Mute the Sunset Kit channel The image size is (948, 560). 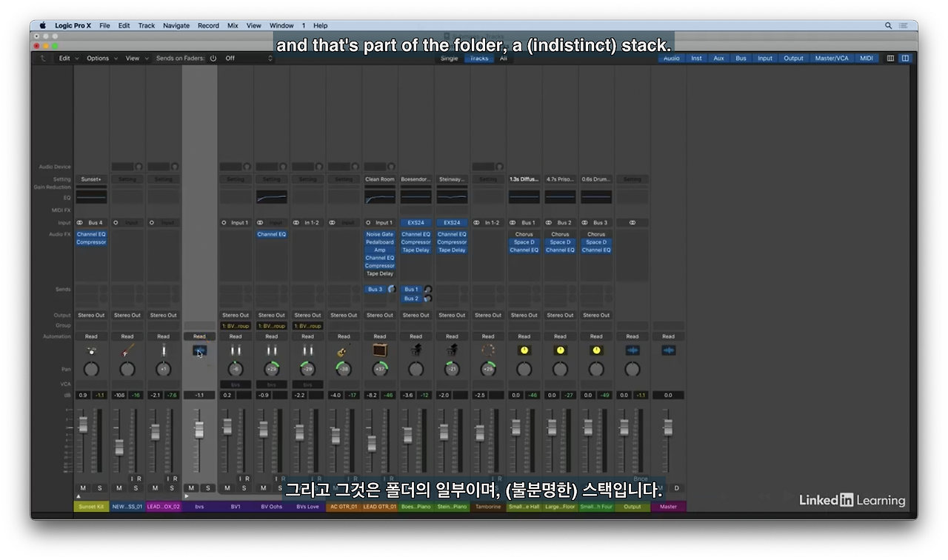(x=83, y=488)
